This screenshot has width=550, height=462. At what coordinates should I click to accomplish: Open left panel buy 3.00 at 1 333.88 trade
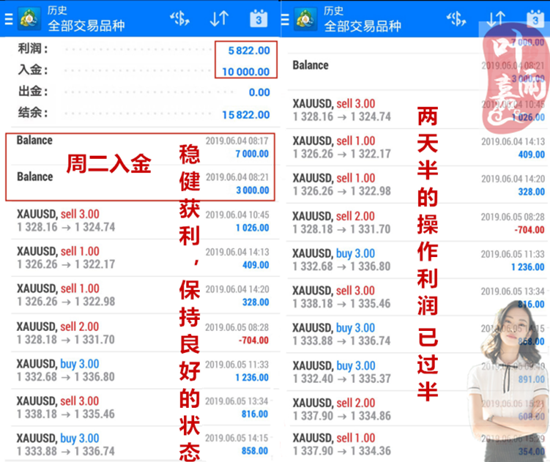(143, 444)
